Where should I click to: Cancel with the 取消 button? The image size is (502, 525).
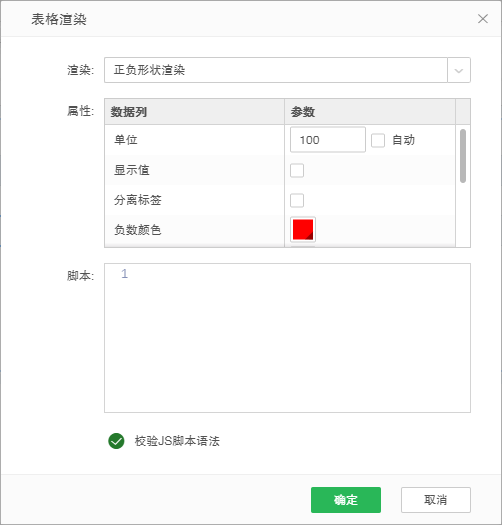436,500
